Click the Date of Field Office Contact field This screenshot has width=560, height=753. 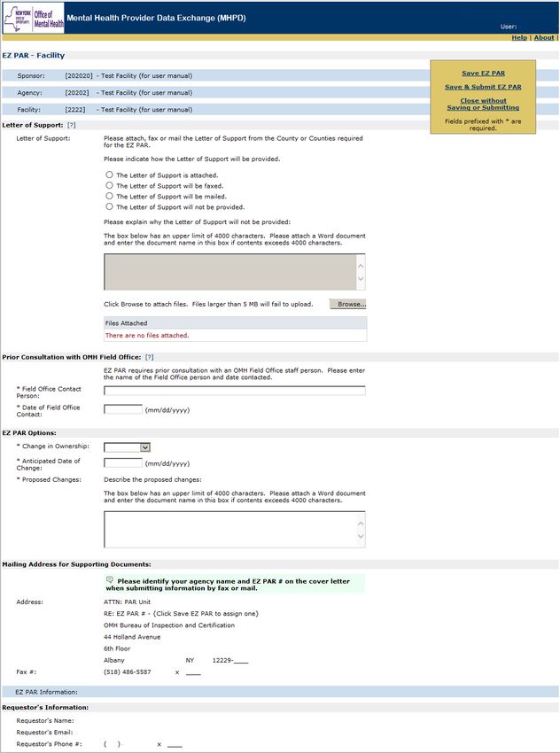pyautogui.click(x=123, y=409)
